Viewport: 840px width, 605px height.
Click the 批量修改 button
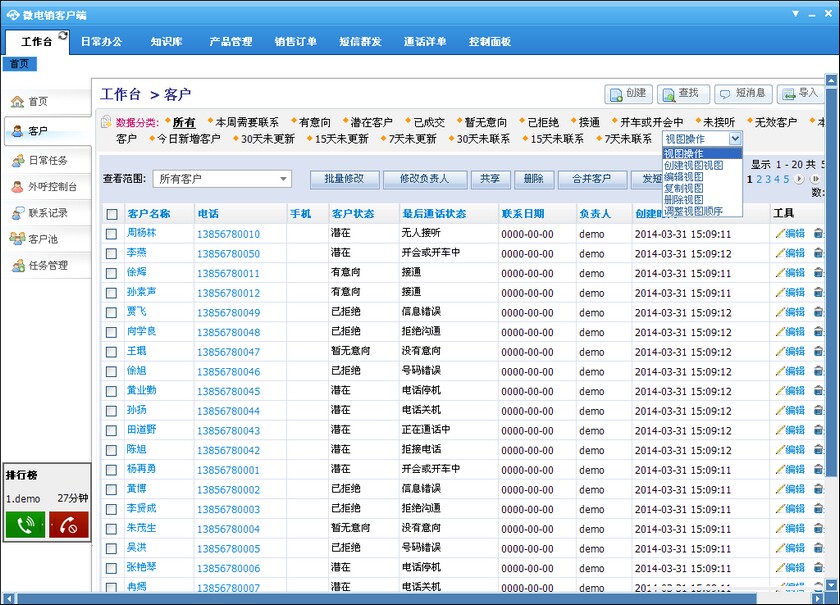point(344,179)
